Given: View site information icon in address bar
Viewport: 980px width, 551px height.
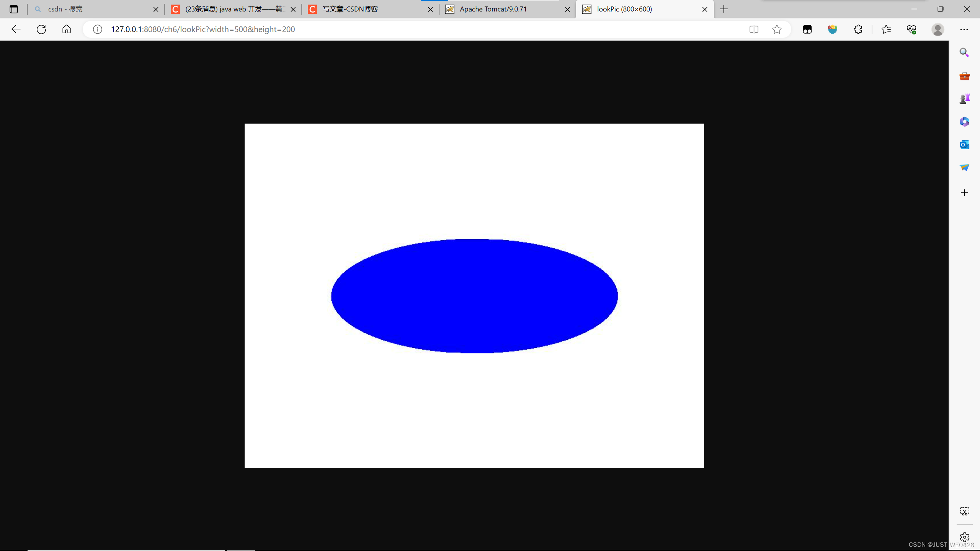Looking at the screenshot, I should coord(98,29).
